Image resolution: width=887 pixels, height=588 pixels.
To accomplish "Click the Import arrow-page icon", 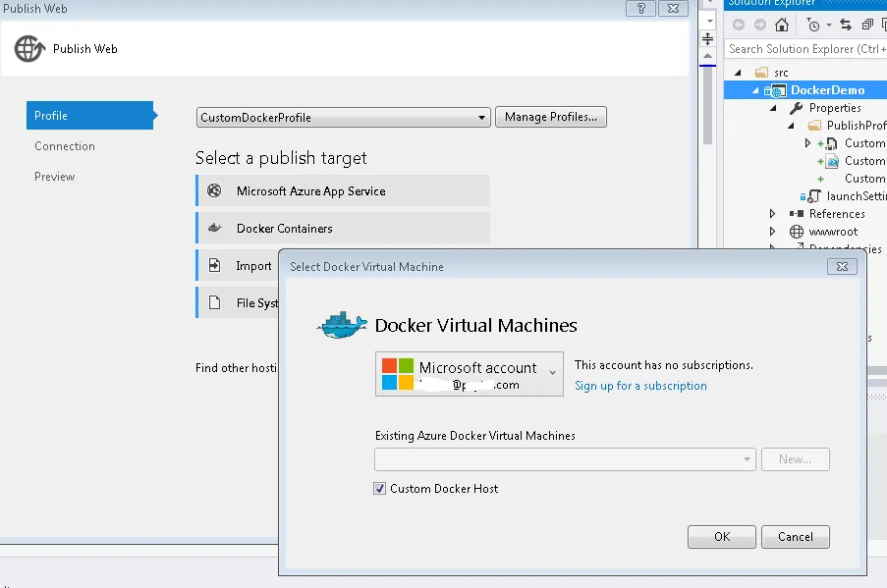I will coord(214,265).
